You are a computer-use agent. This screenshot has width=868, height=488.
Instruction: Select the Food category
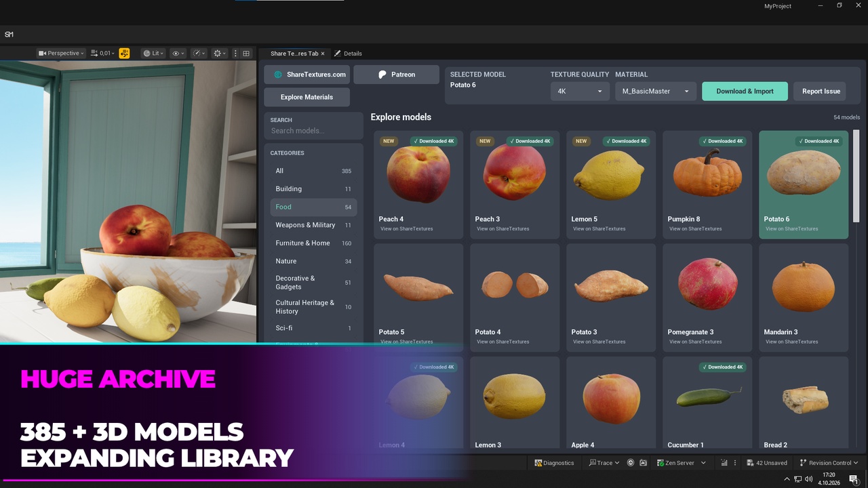coord(313,207)
